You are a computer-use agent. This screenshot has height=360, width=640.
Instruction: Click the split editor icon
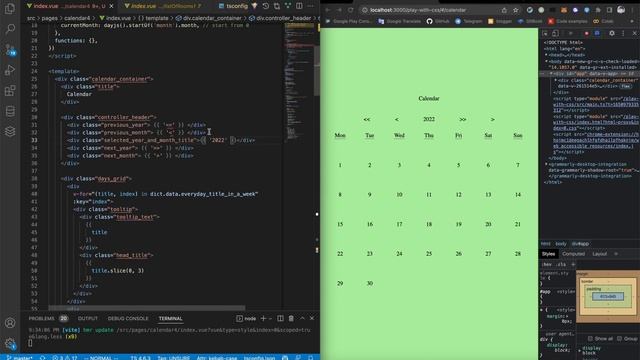coord(299,6)
